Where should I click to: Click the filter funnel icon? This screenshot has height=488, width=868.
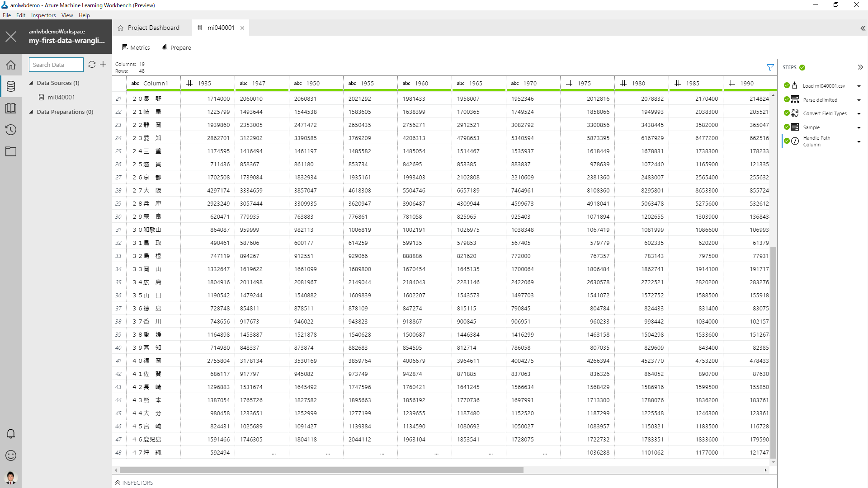pyautogui.click(x=770, y=67)
